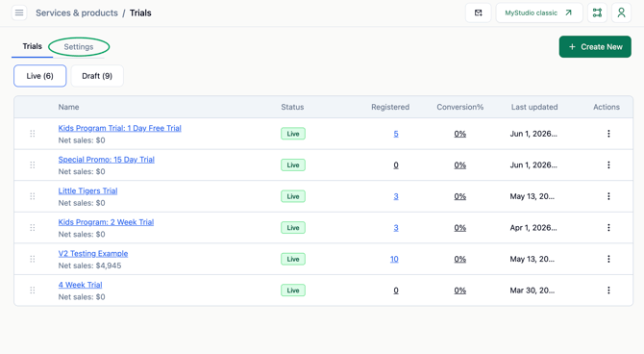
Task: Click Apr 1, 2026 last updated date
Action: point(533,228)
